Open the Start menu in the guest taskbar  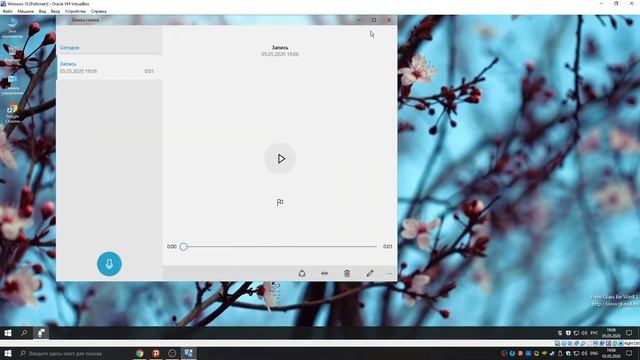8,333
